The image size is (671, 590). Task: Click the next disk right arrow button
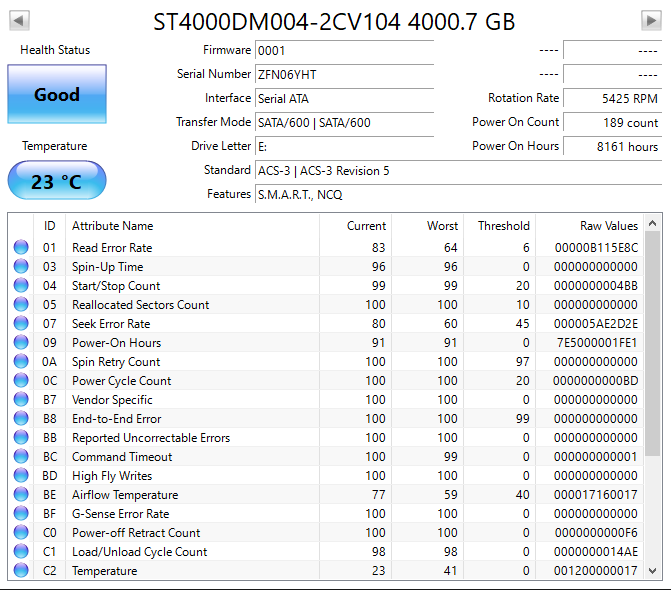point(650,21)
